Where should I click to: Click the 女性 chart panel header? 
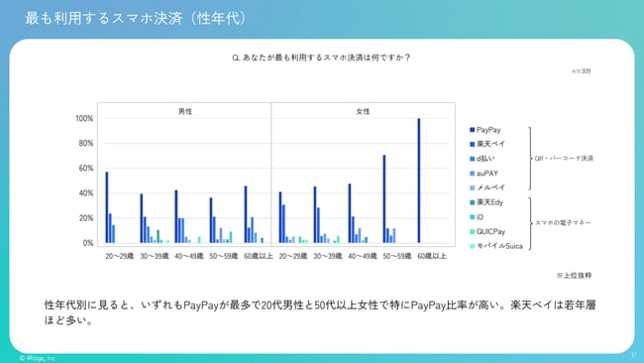click(x=363, y=111)
